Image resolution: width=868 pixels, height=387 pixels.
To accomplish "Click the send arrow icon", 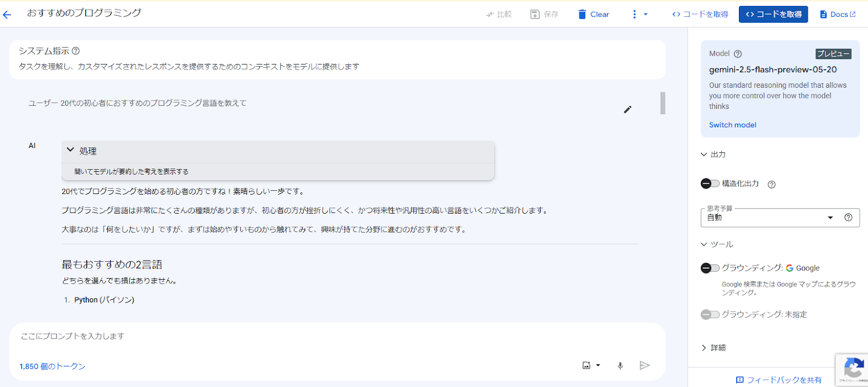I will coord(644,365).
